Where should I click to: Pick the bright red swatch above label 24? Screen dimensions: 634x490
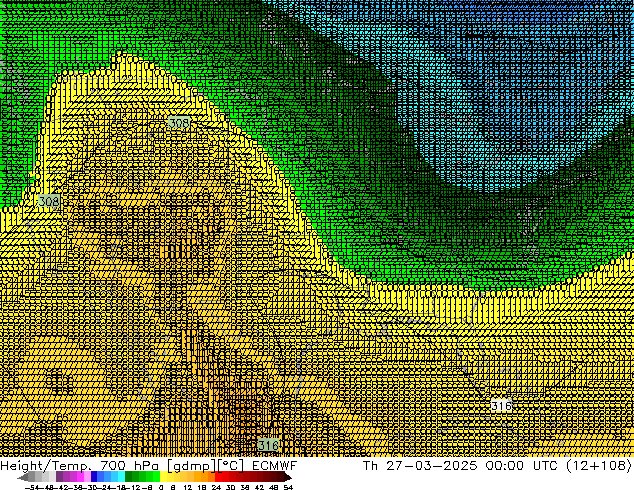218,477
